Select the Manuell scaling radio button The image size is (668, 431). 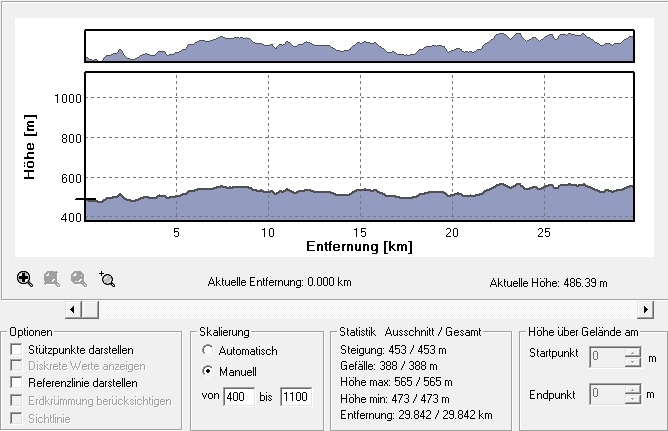coord(208,371)
